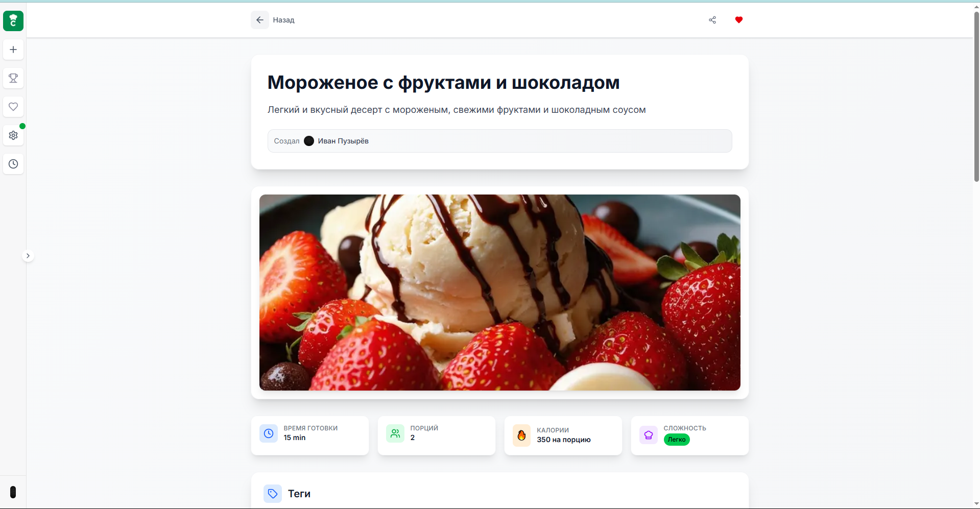Click the Порций servings card
This screenshot has width=980, height=509.
[437, 435]
